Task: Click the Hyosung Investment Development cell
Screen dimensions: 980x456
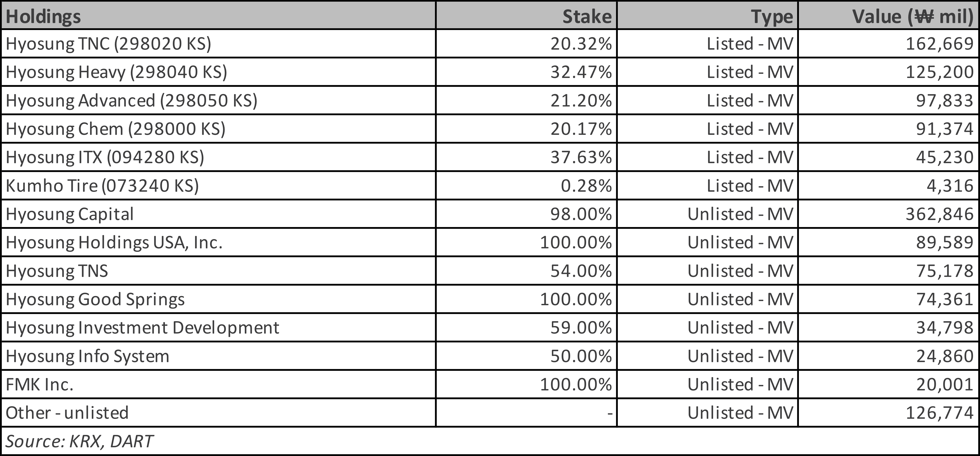Action: (x=143, y=328)
